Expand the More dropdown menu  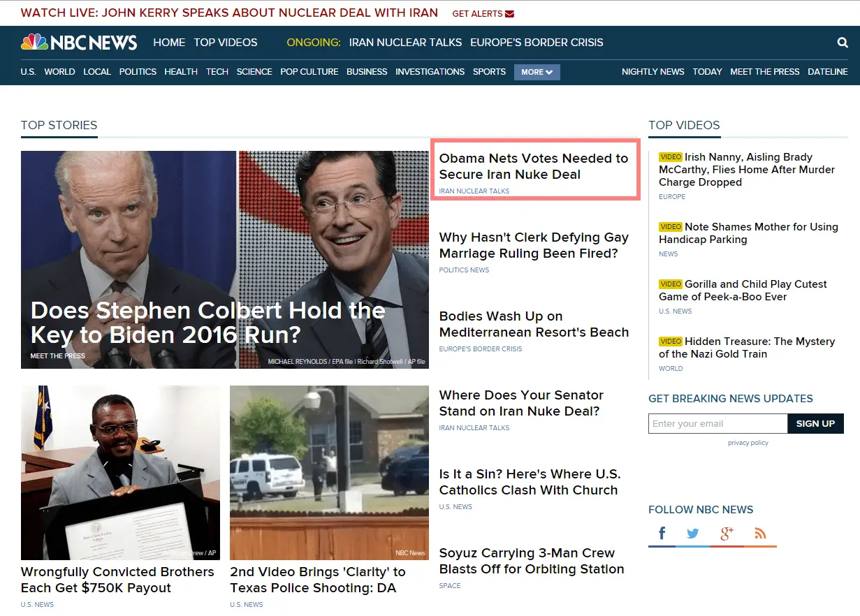[537, 72]
